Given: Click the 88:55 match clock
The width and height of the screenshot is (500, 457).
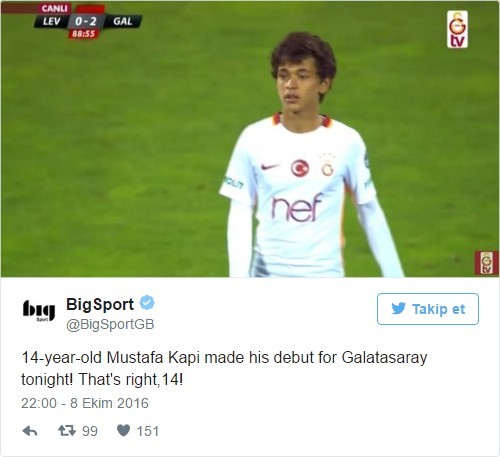Looking at the screenshot, I should (84, 34).
